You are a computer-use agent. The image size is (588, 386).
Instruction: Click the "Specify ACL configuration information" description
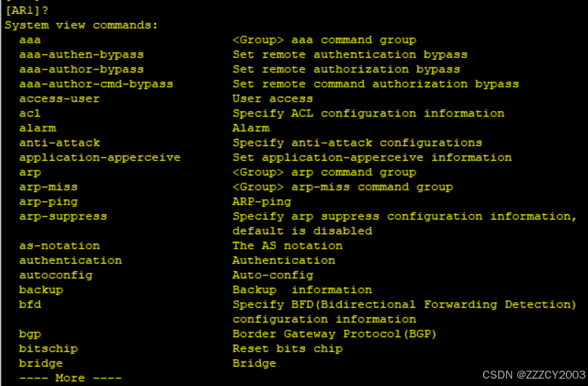pyautogui.click(x=368, y=114)
